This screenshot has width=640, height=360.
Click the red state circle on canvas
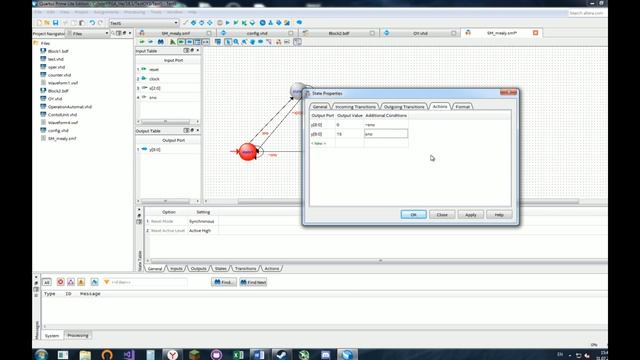(247, 152)
